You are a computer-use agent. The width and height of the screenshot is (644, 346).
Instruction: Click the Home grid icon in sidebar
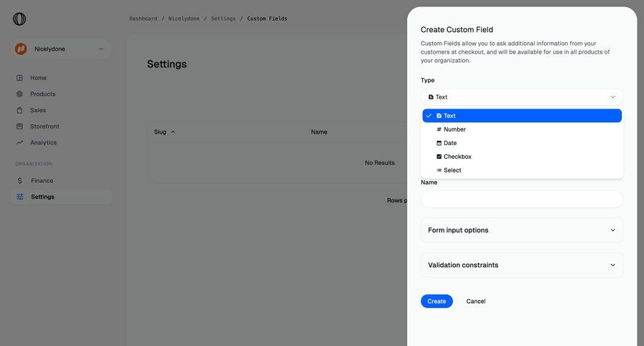(20, 78)
